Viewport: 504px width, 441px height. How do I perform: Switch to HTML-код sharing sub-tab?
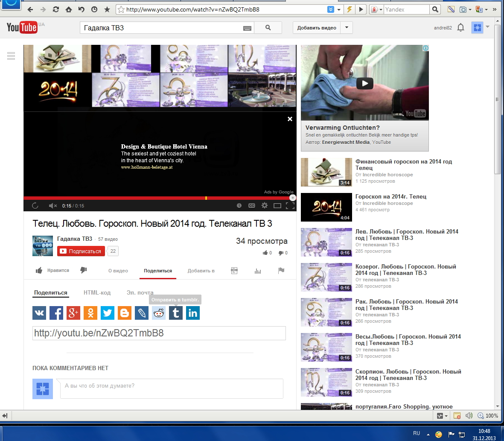[x=97, y=292]
